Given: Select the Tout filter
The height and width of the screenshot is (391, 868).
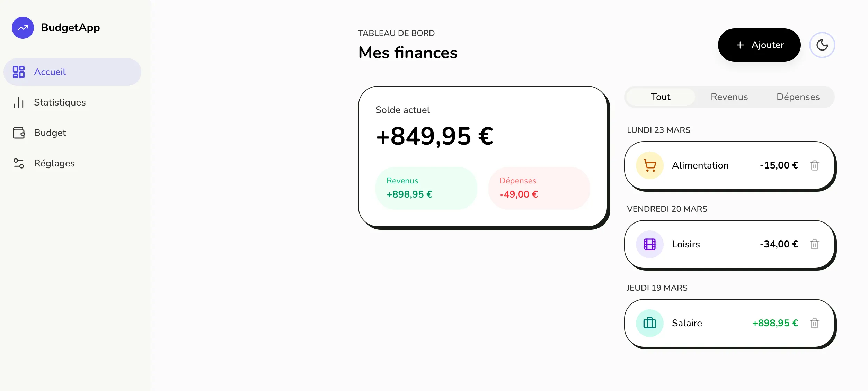Looking at the screenshot, I should [x=660, y=97].
